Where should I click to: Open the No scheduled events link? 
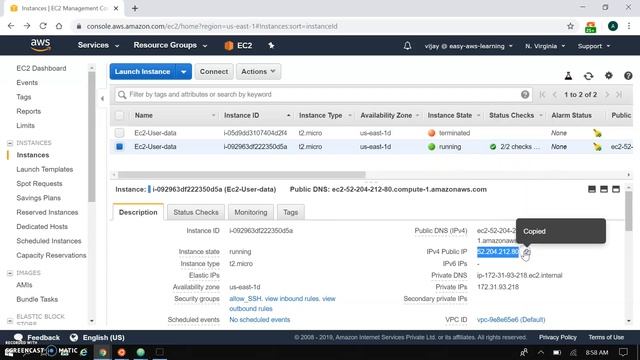[x=260, y=320]
